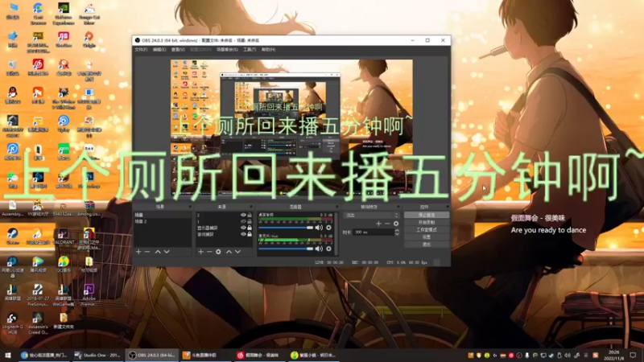Lock source "2" with its padlock
Image resolution: width=644 pixels, height=362 pixels.
[250, 215]
